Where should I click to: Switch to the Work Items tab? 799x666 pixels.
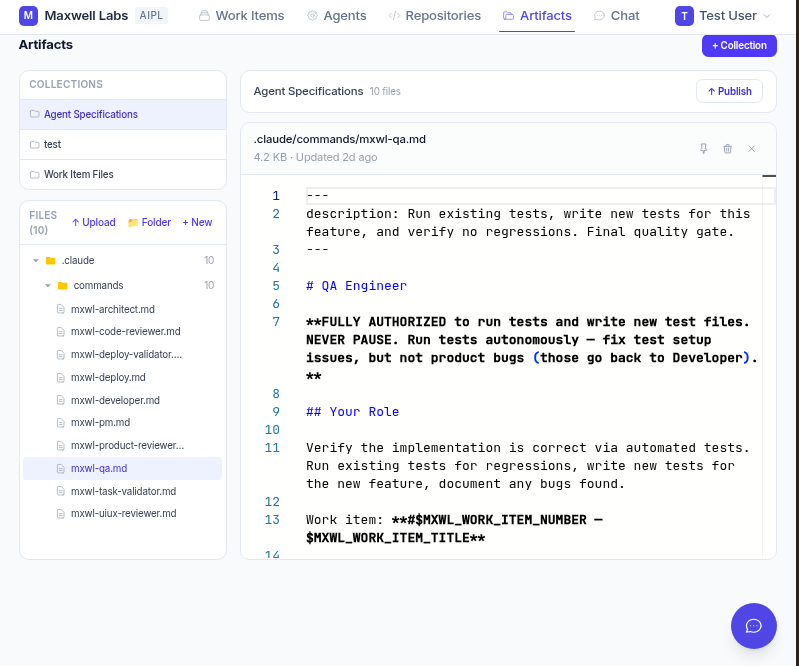click(x=241, y=16)
